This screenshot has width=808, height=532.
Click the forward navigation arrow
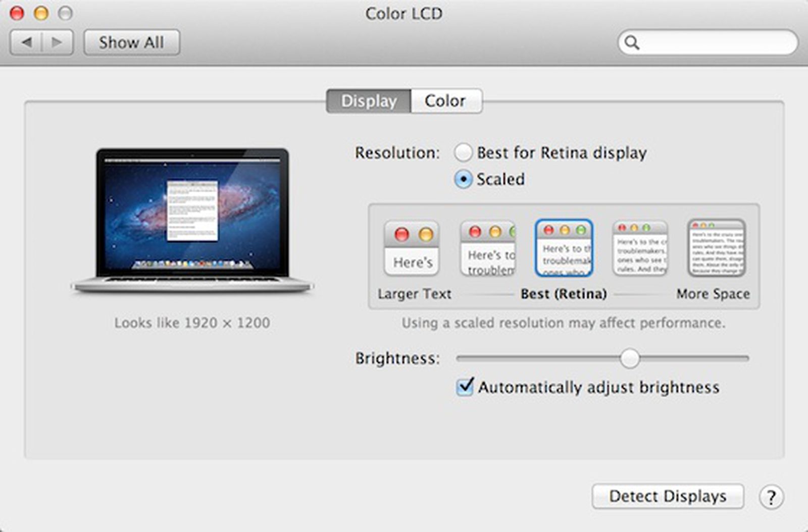tap(56, 42)
